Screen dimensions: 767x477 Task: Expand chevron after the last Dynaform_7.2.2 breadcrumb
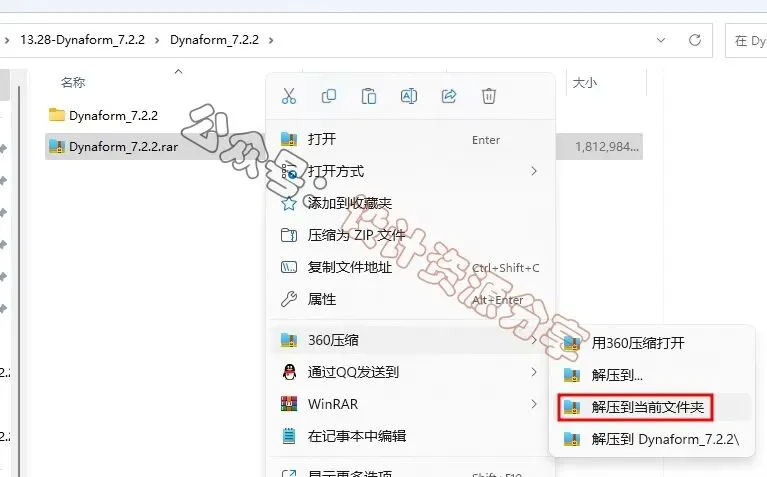pos(271,40)
